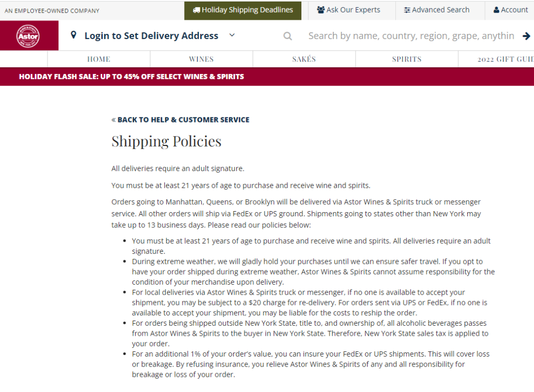
Task: Click the magnifying glass search icon
Action: click(287, 36)
